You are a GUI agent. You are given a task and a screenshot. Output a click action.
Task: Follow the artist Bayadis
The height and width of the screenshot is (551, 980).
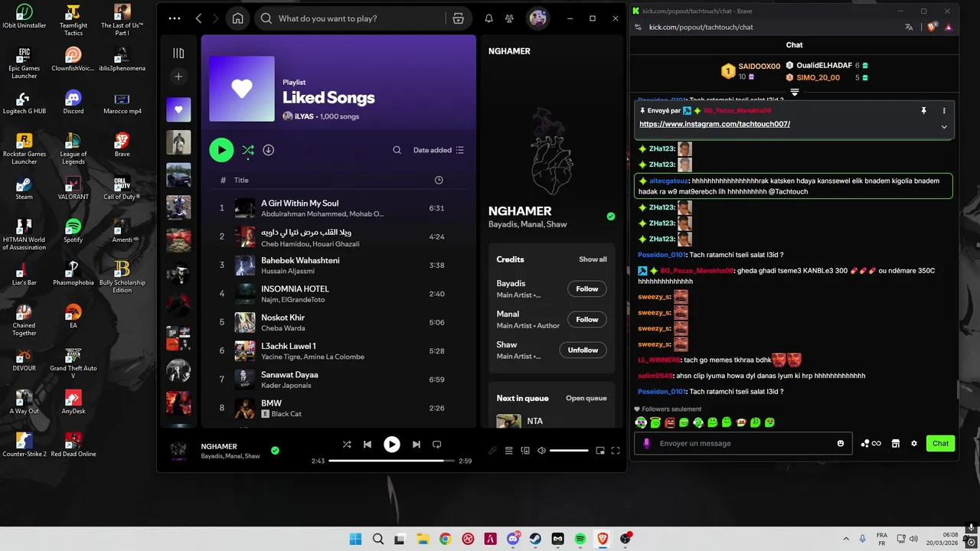pyautogui.click(x=586, y=289)
